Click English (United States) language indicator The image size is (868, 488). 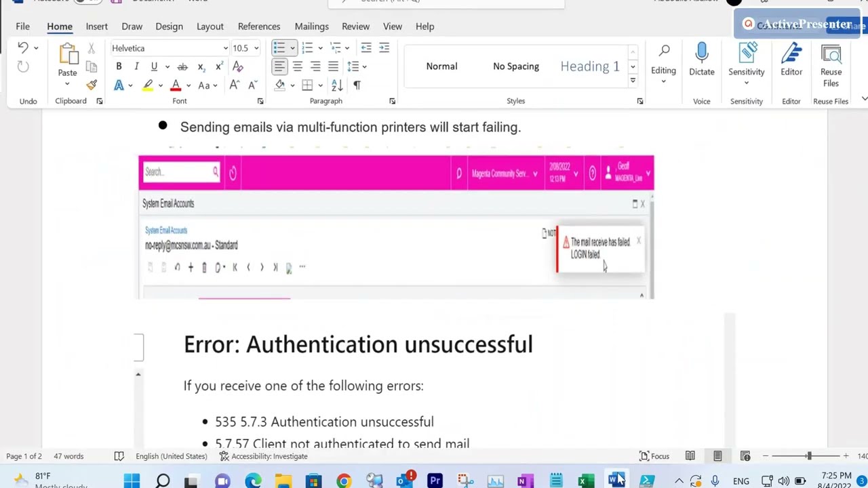coord(171,456)
